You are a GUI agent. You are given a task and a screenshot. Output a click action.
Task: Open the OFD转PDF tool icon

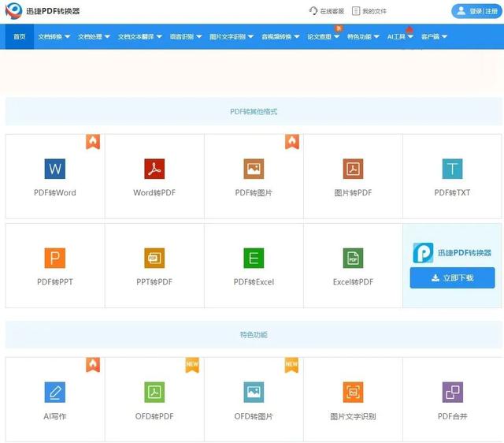pyautogui.click(x=154, y=392)
